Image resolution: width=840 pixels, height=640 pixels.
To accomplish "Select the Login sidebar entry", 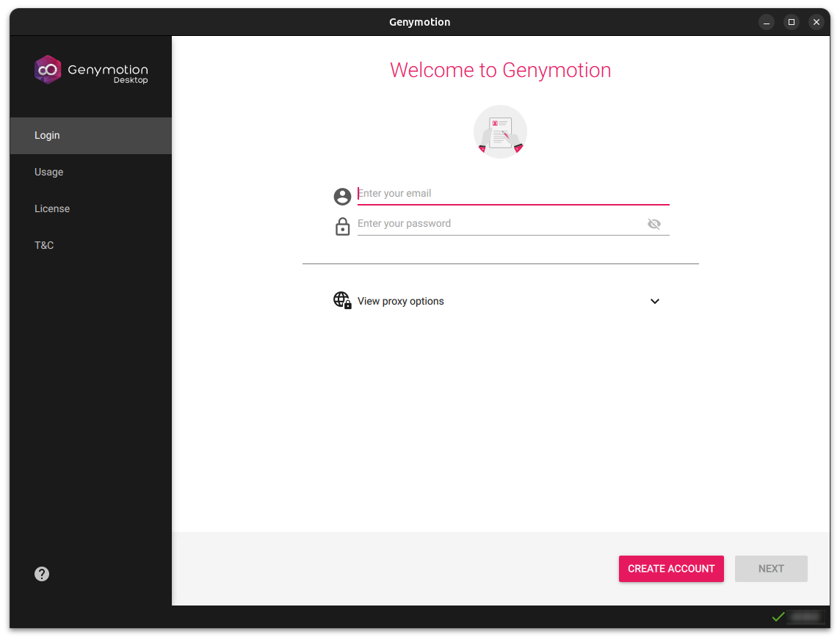I will coord(47,135).
